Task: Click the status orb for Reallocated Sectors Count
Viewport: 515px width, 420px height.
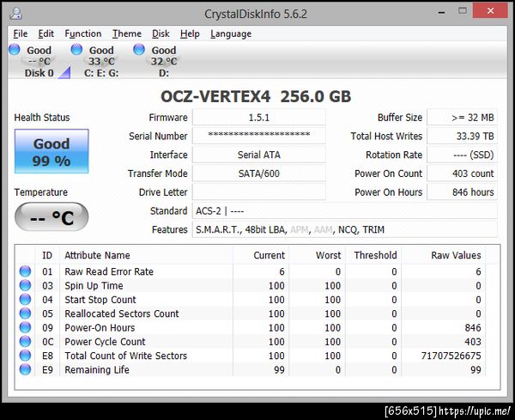Action: coord(25,313)
